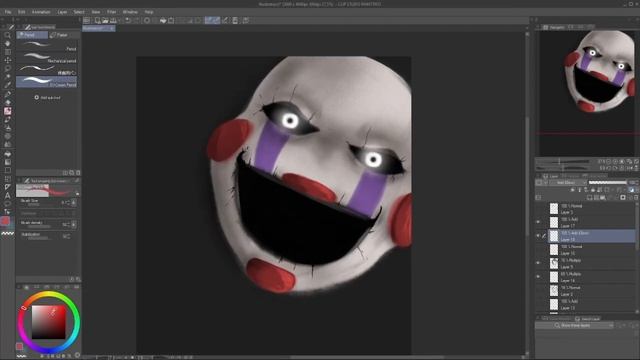Click the Search Layer tab
The width and height of the screenshot is (640, 360).
coord(587,319)
